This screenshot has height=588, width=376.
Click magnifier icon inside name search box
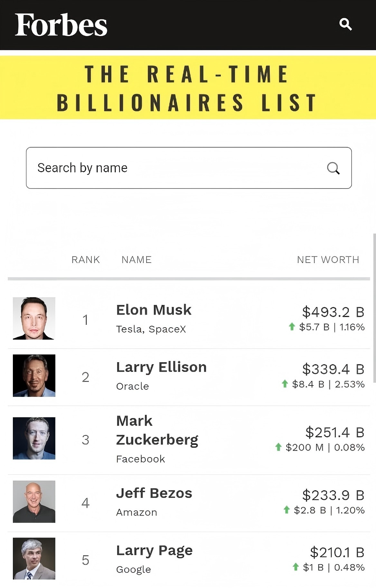point(333,168)
